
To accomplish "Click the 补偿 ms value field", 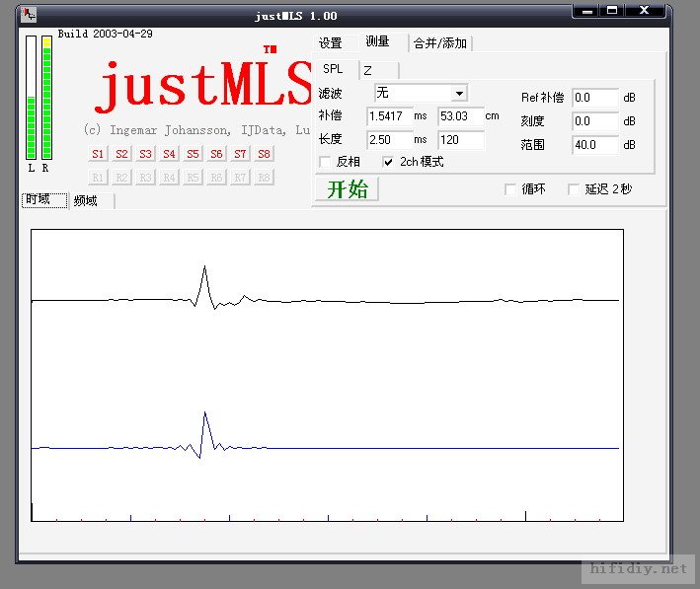I will click(388, 116).
